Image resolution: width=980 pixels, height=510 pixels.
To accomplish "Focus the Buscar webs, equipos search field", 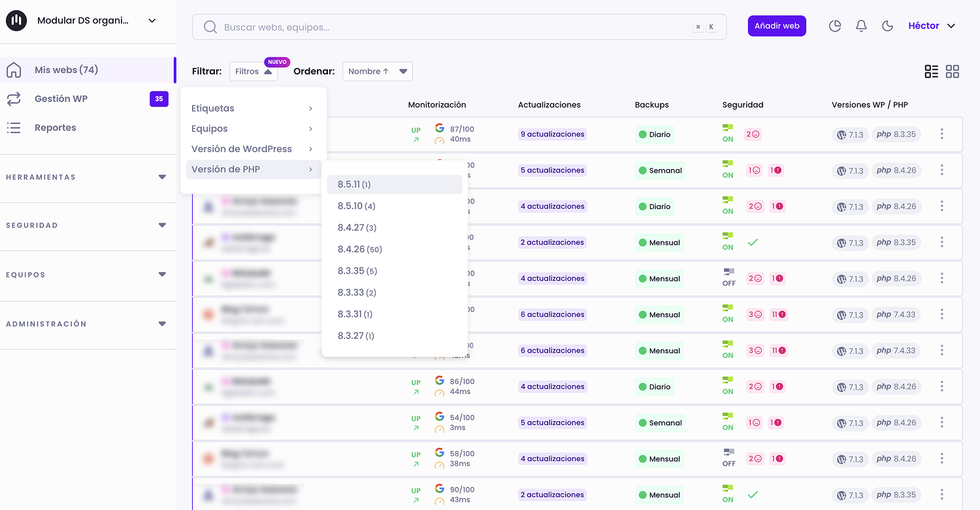I will [459, 27].
